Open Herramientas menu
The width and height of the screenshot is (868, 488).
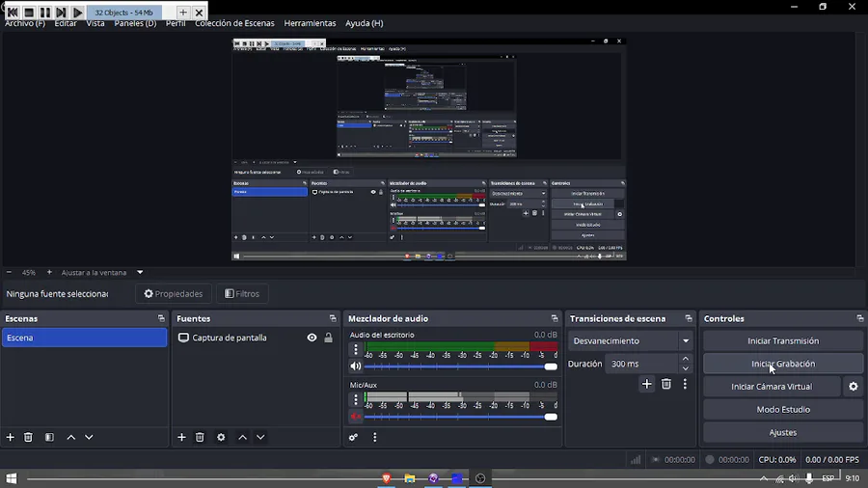310,23
